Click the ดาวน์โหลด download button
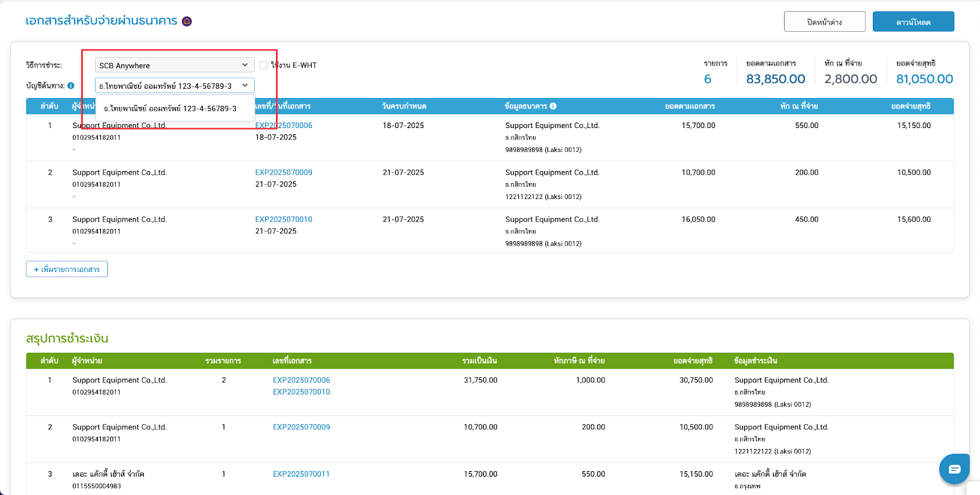Image resolution: width=980 pixels, height=495 pixels. point(913,21)
